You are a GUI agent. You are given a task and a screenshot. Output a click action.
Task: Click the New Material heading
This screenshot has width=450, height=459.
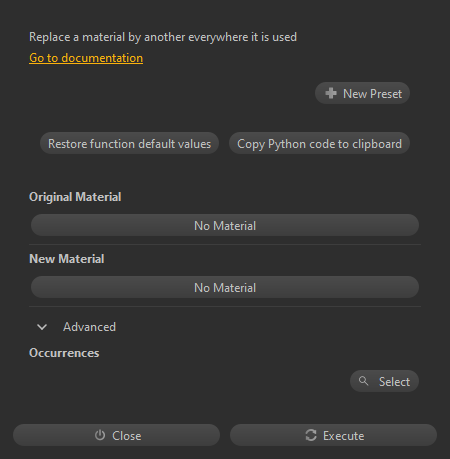67,259
